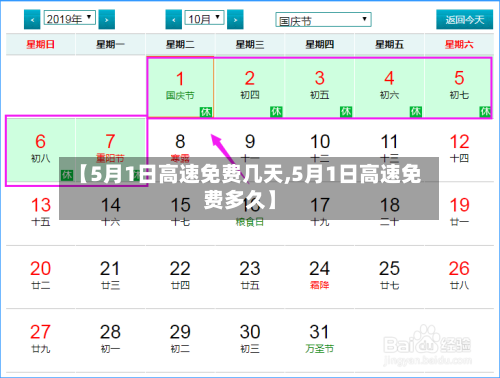Select October 24 霜降 date cell
Image resolution: width=500 pixels, height=378 pixels.
(319, 277)
